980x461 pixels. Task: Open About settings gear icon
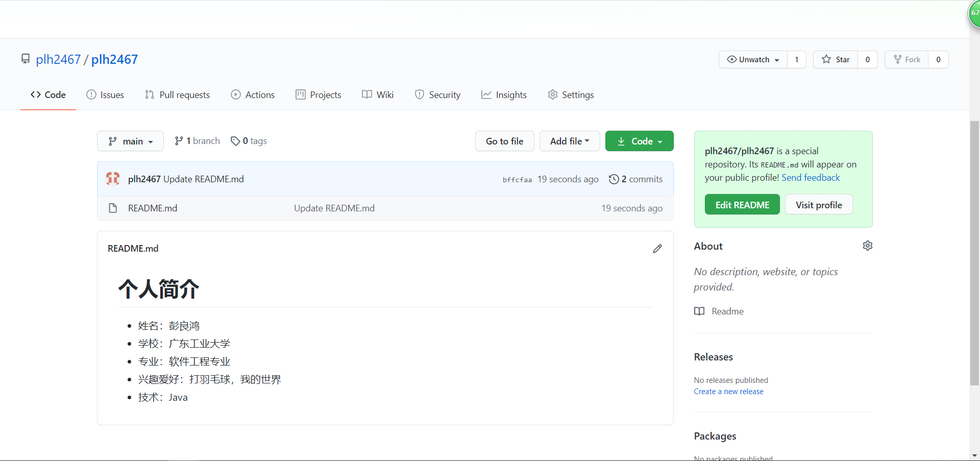coord(867,246)
